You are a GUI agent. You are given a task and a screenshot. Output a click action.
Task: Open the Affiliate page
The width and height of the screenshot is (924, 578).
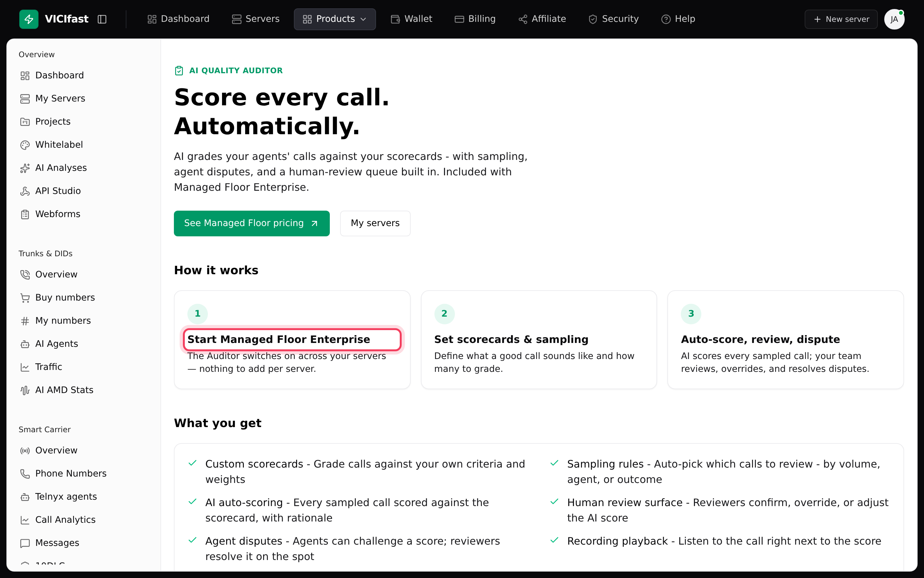[542, 19]
